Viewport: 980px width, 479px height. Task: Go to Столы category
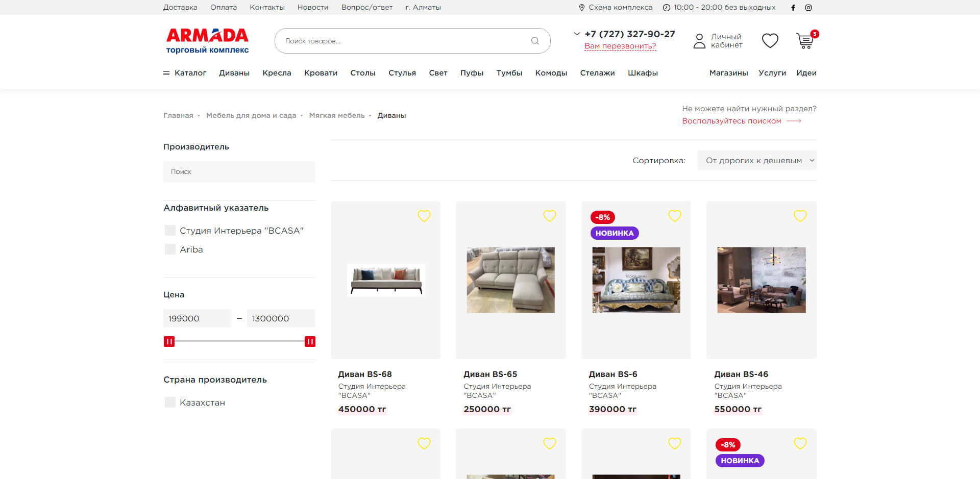[363, 73]
